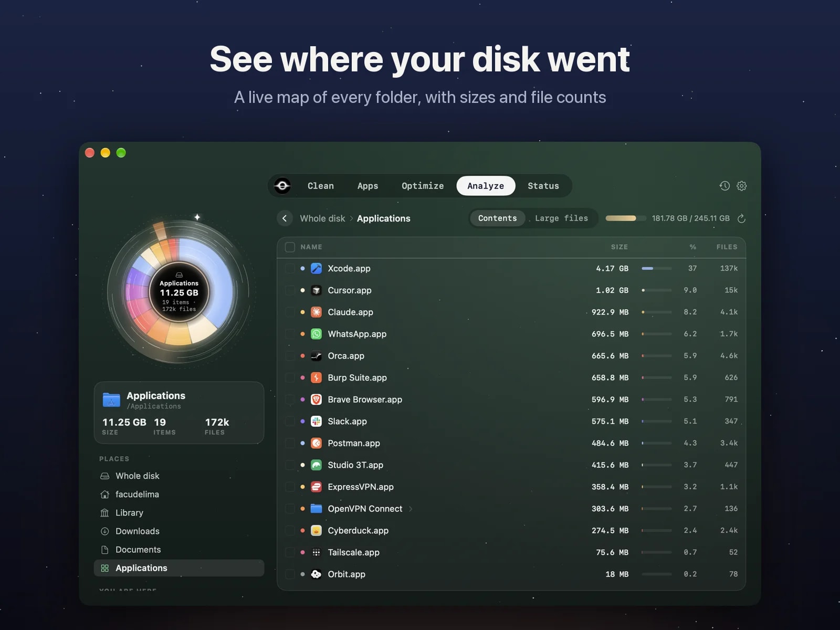This screenshot has height=630, width=840.
Task: Open the Optimize tab
Action: [x=423, y=186]
